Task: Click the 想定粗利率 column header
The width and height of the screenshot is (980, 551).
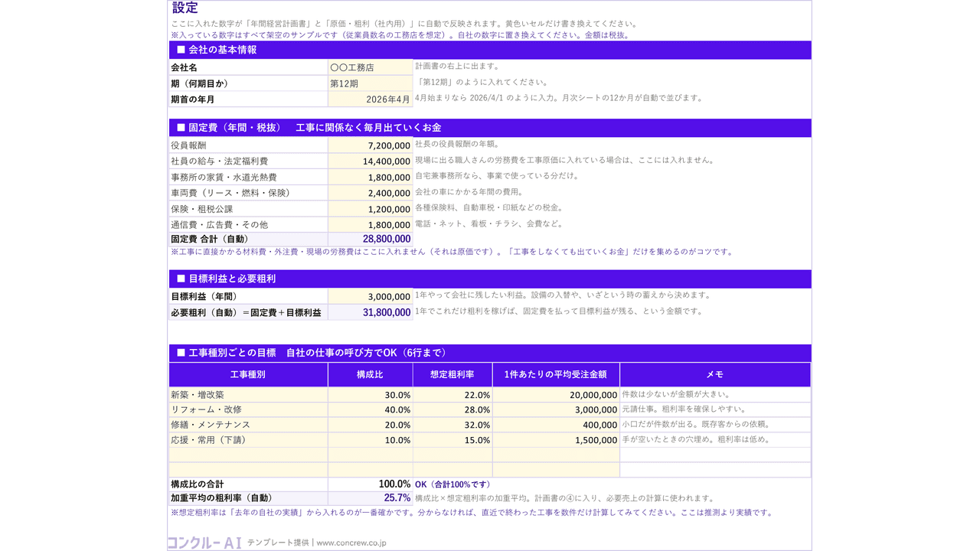Action: [x=452, y=375]
